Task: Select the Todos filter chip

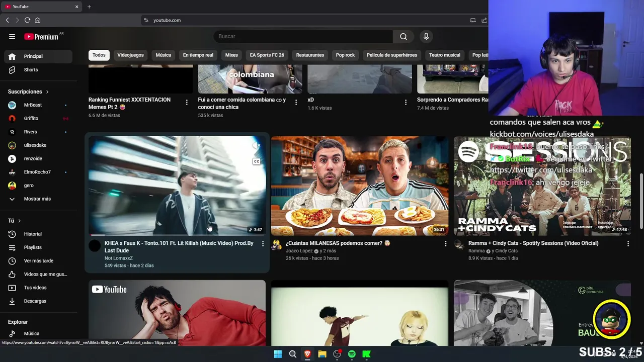Action: (x=99, y=55)
